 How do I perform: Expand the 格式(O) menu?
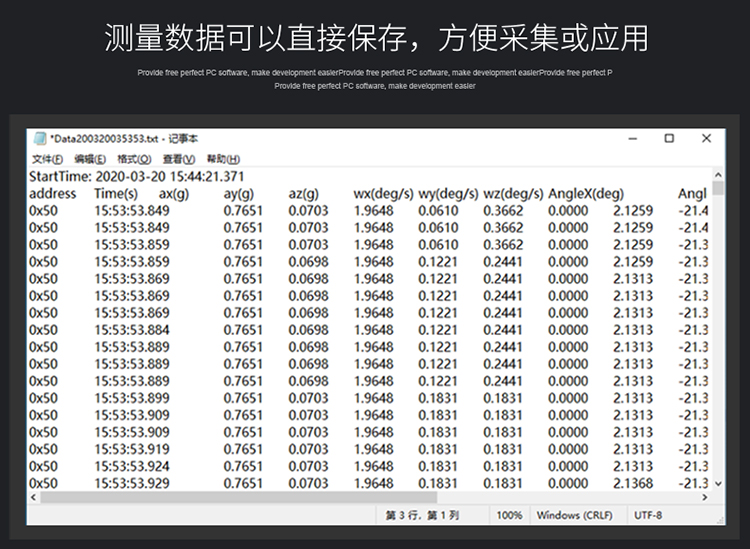134,159
